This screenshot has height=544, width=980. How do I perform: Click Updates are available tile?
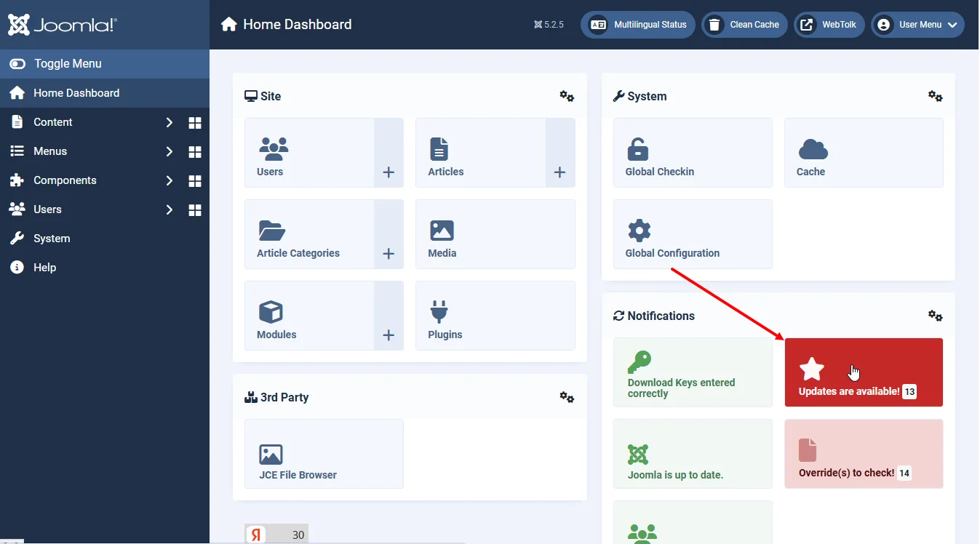tap(864, 372)
